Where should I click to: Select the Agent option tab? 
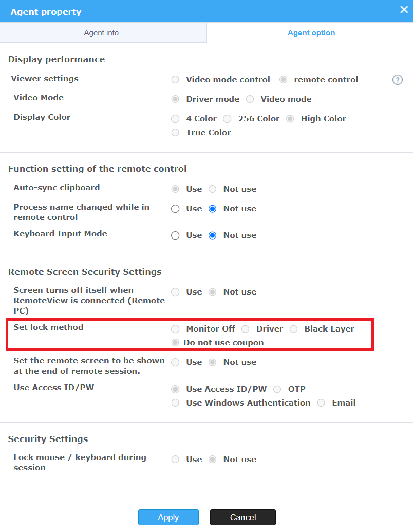click(311, 33)
